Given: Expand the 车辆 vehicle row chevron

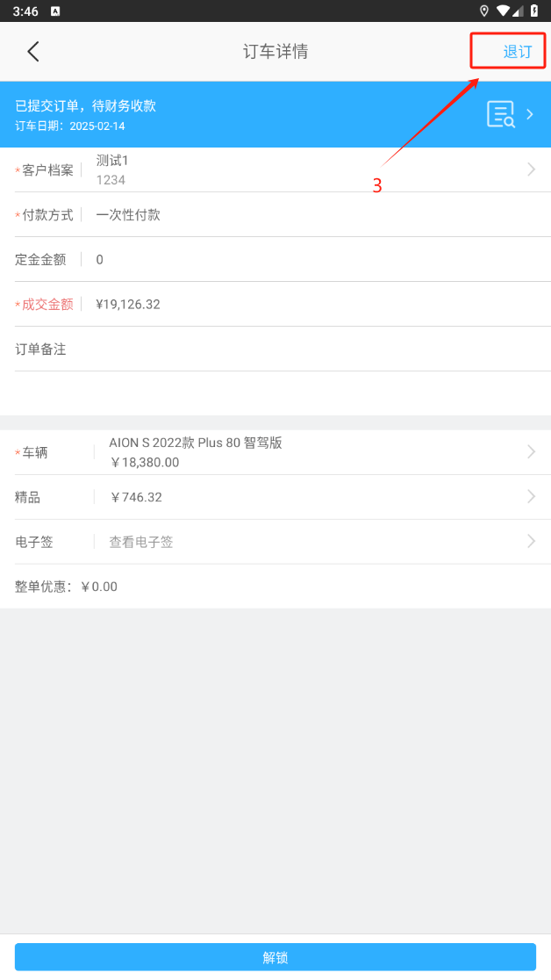Looking at the screenshot, I should (x=531, y=451).
